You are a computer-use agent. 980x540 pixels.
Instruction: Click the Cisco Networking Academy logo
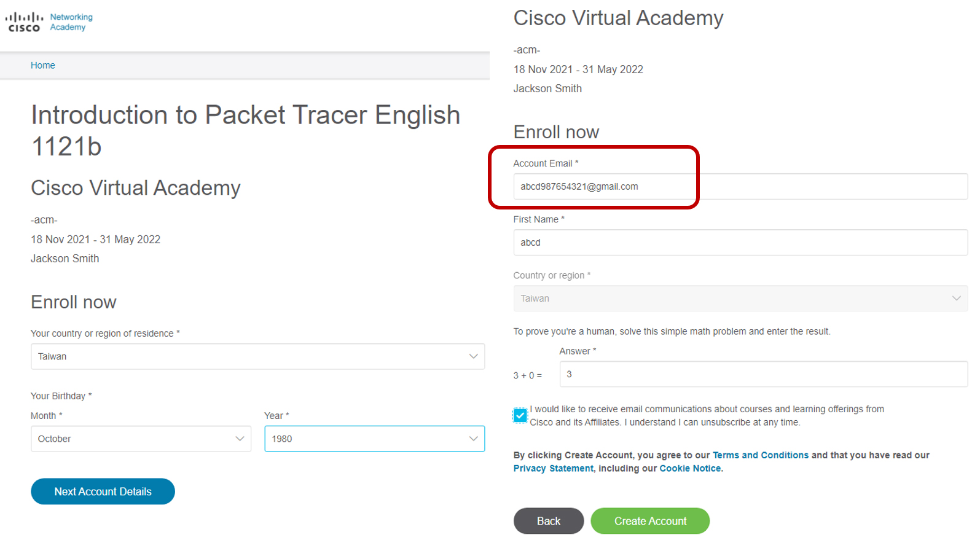(x=49, y=22)
